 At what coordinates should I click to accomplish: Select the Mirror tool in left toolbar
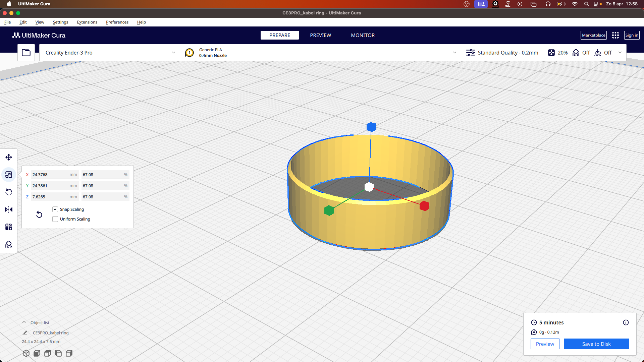(x=9, y=209)
